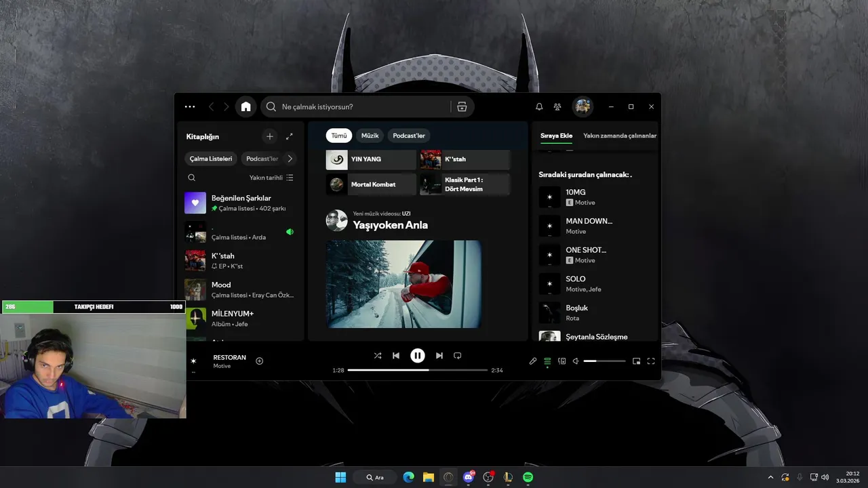Create playlist with plus icon in Kitaplığın

coord(269,136)
